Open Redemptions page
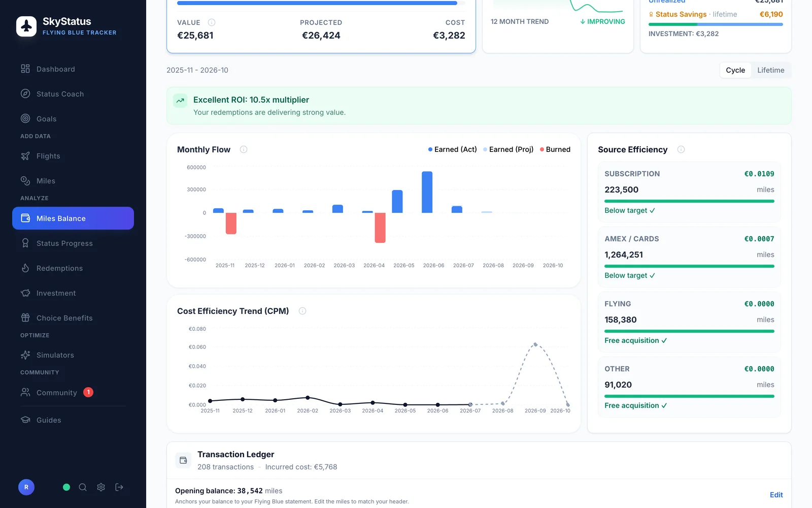The width and height of the screenshot is (812, 508). click(x=73, y=268)
